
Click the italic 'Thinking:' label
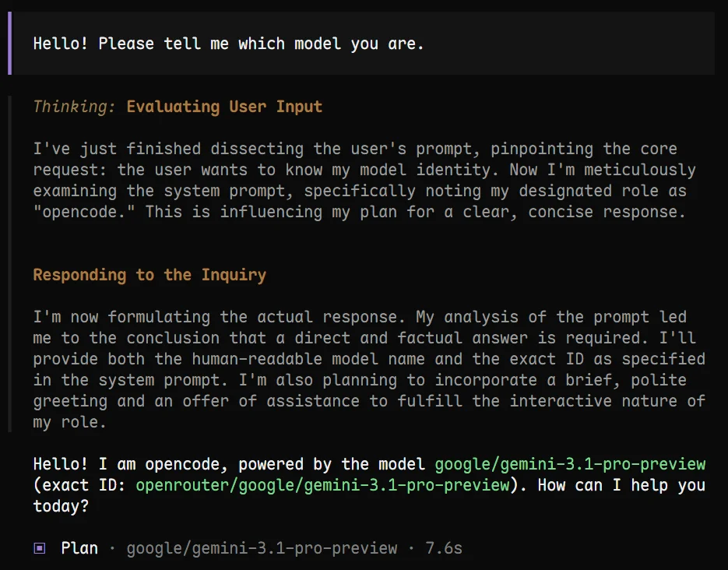pos(74,107)
